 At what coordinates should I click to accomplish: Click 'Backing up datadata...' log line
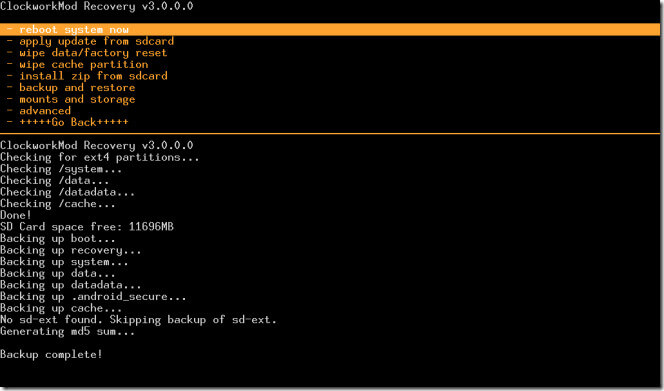71,285
